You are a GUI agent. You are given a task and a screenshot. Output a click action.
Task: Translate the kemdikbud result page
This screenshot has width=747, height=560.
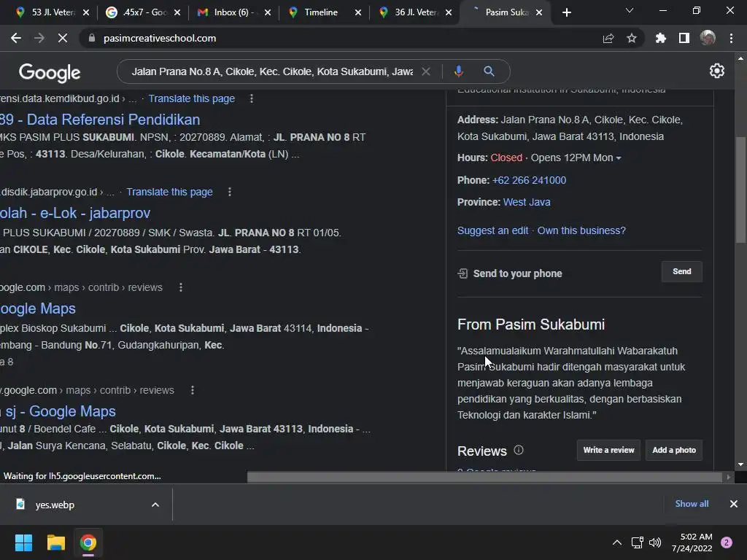pyautogui.click(x=192, y=98)
